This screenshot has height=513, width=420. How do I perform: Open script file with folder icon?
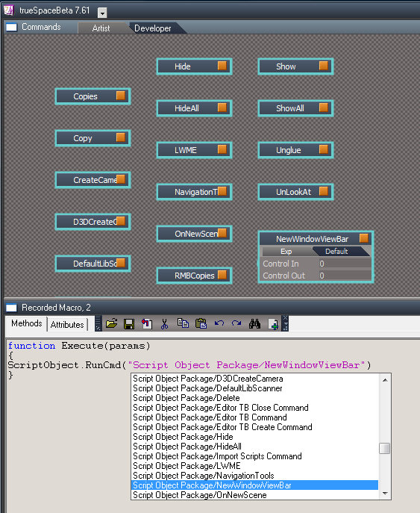111,324
